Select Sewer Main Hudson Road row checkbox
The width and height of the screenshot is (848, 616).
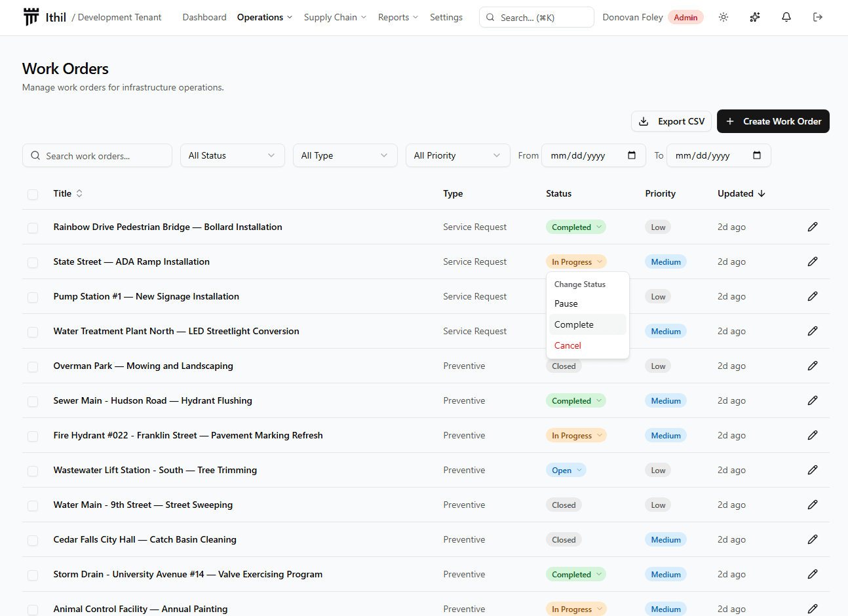(33, 401)
